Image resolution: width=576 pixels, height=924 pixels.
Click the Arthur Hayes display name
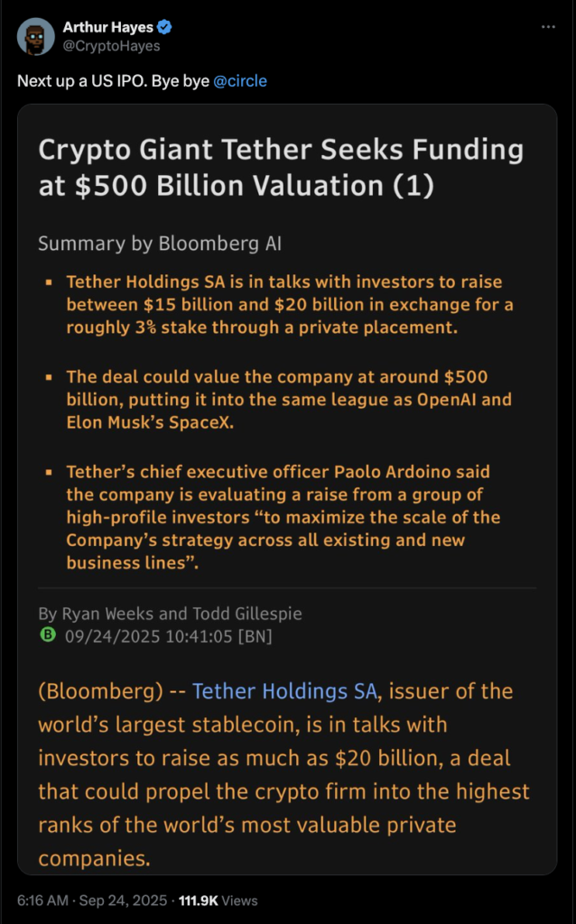(108, 27)
